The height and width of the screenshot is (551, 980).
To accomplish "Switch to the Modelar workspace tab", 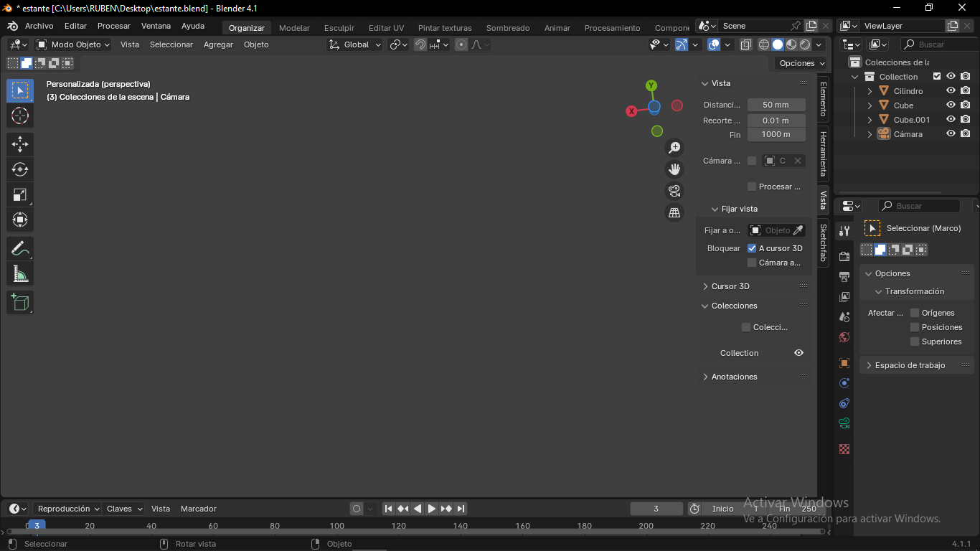I will point(294,28).
